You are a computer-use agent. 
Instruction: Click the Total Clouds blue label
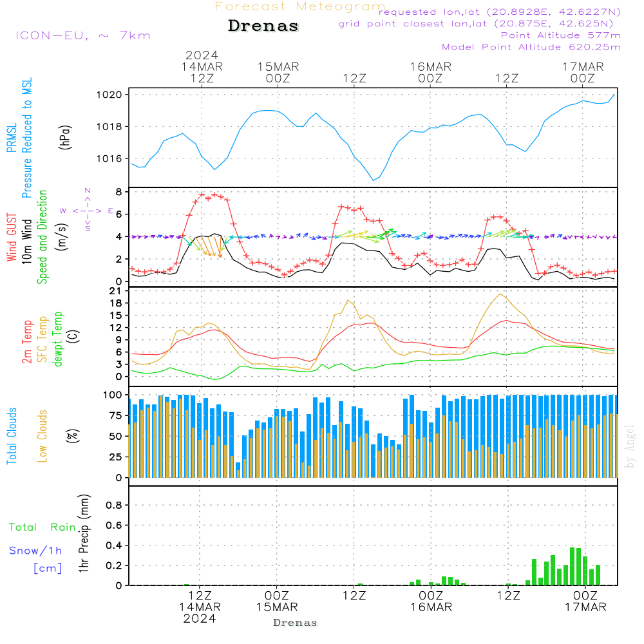coord(12,436)
